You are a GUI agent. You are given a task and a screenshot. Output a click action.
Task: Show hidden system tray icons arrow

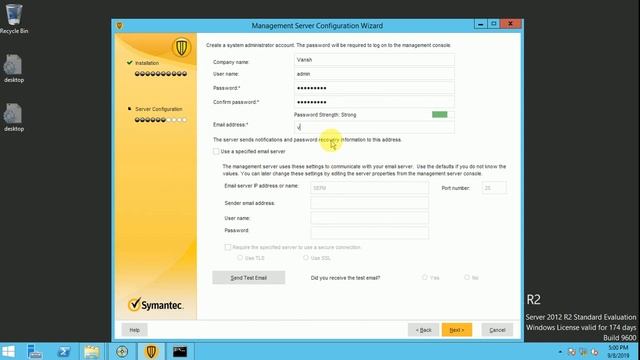click(x=560, y=352)
